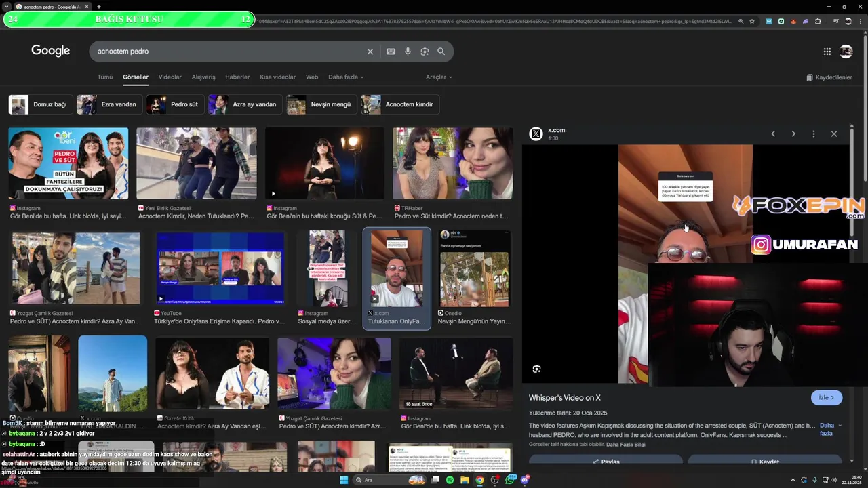Go to the Google logo homepage

pos(51,51)
